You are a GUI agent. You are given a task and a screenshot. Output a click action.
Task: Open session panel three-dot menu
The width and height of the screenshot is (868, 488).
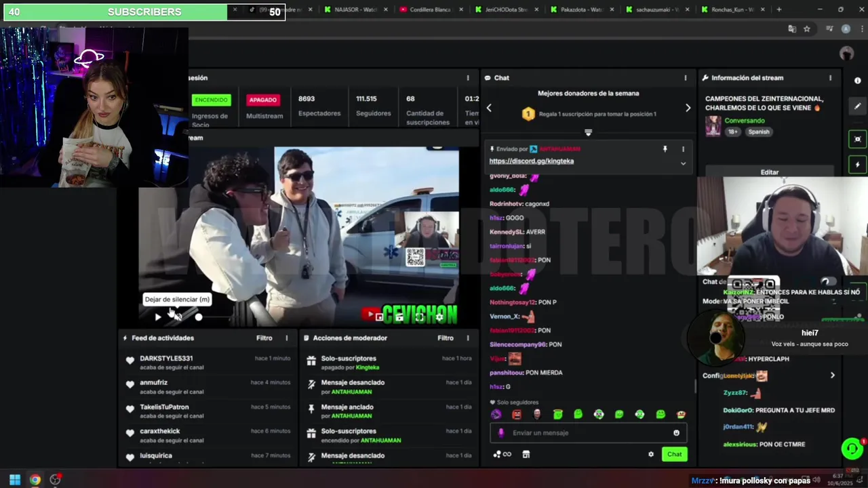[x=467, y=78]
